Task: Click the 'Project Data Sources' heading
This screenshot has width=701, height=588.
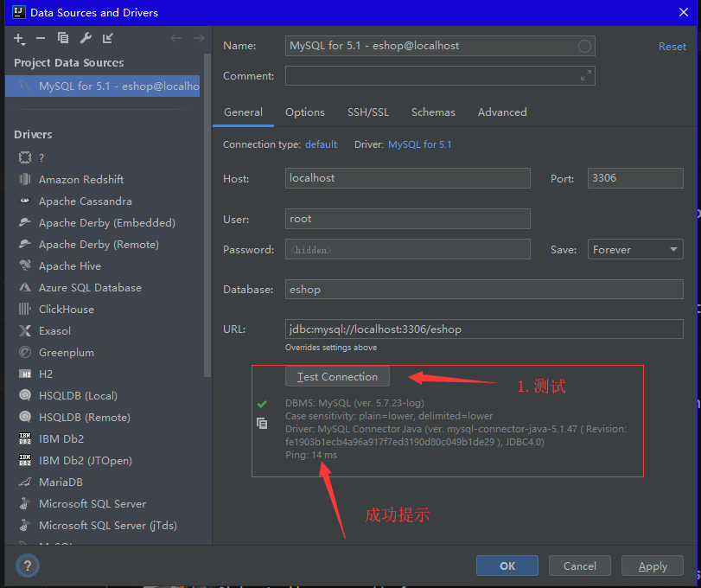Action: pos(69,62)
